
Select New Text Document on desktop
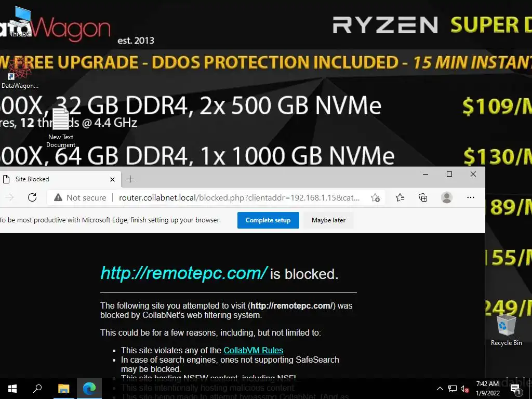(x=61, y=128)
